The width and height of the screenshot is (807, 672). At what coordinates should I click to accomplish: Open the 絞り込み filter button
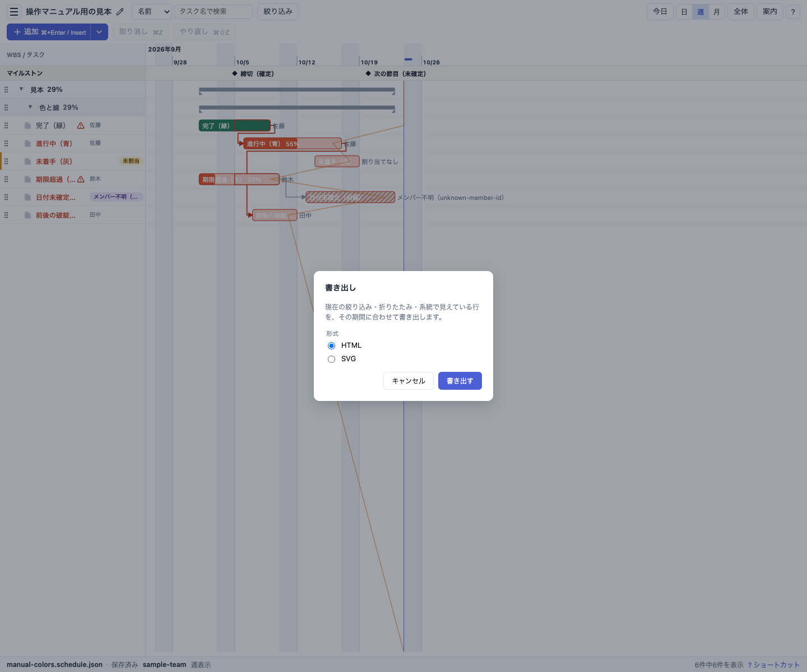tap(278, 12)
